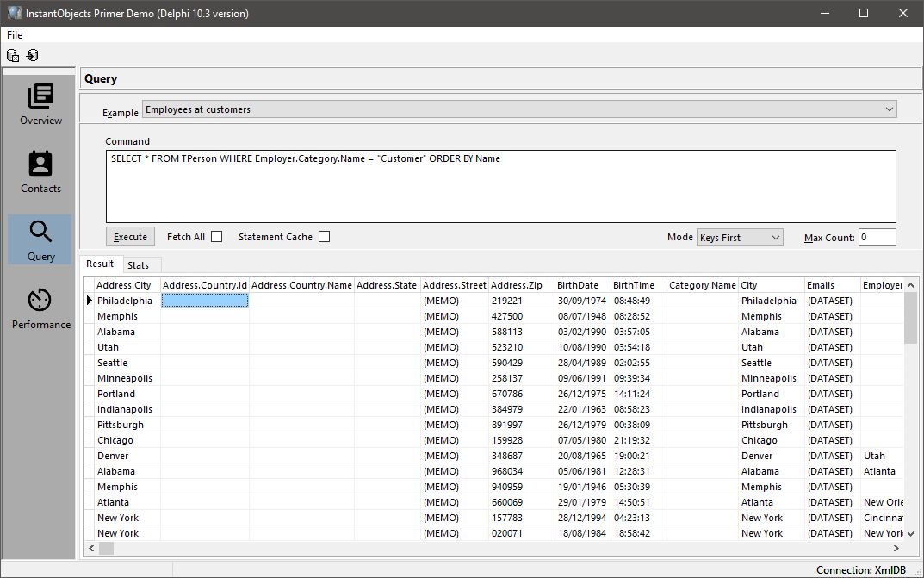Screen dimensions: 924x578
Task: Click the Address.Country.Id column header
Action: pos(204,285)
